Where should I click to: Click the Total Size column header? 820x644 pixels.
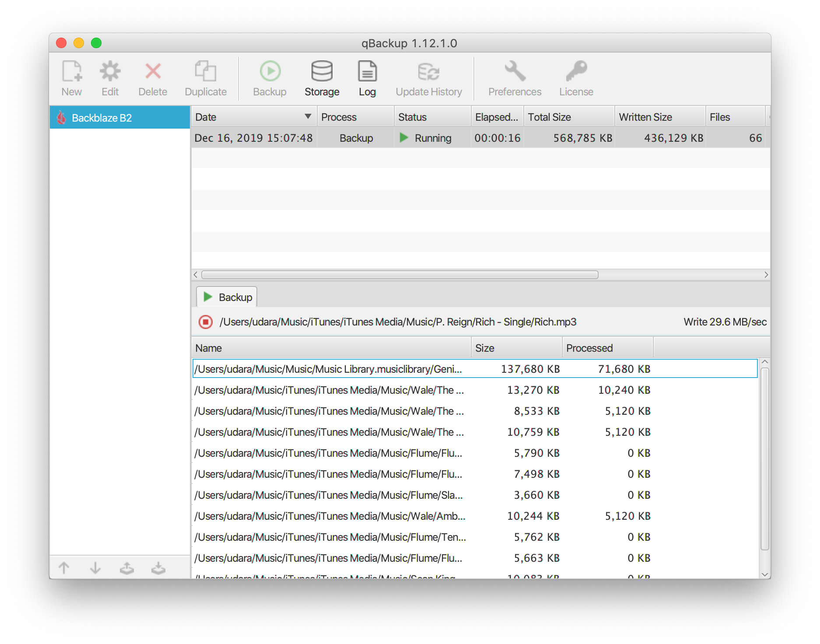569,117
